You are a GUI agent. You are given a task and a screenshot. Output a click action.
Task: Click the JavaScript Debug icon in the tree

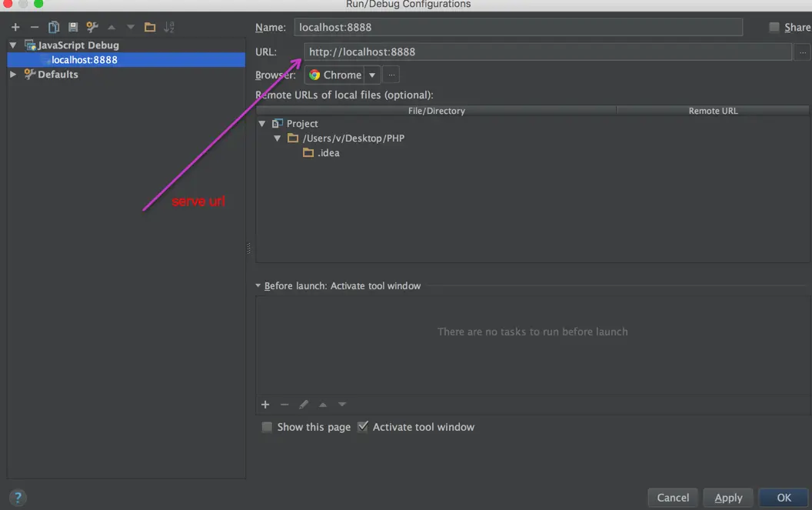click(30, 45)
